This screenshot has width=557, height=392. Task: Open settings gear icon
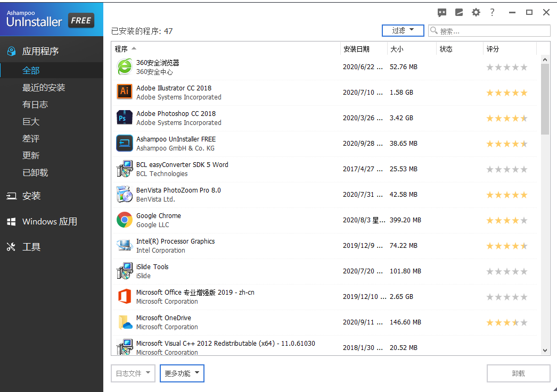[476, 13]
